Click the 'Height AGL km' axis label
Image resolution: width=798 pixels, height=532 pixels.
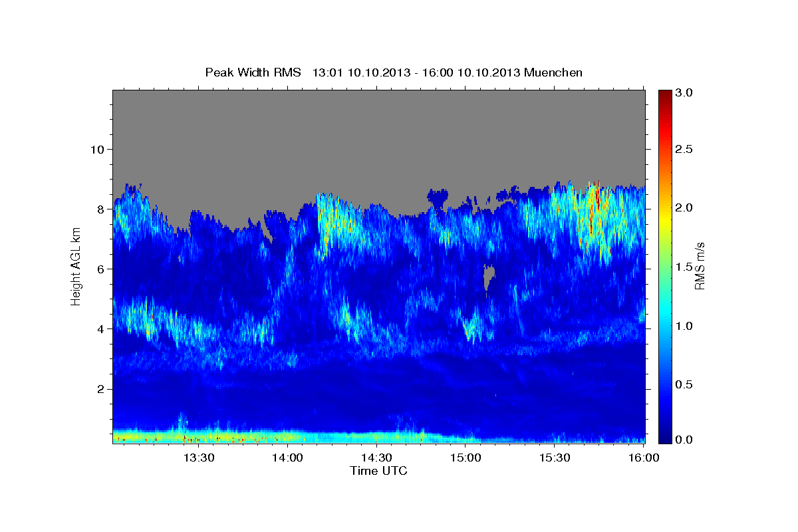pyautogui.click(x=76, y=267)
